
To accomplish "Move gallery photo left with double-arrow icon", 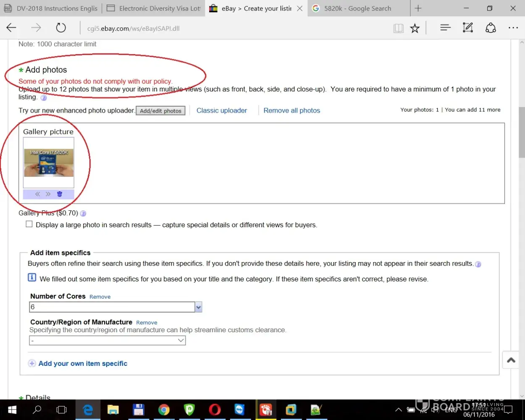I will pyautogui.click(x=37, y=194).
